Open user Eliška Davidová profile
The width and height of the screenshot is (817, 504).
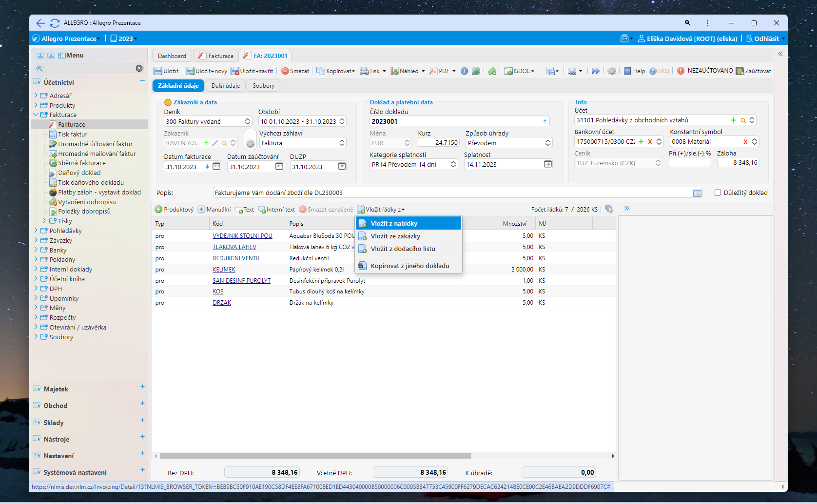(687, 39)
